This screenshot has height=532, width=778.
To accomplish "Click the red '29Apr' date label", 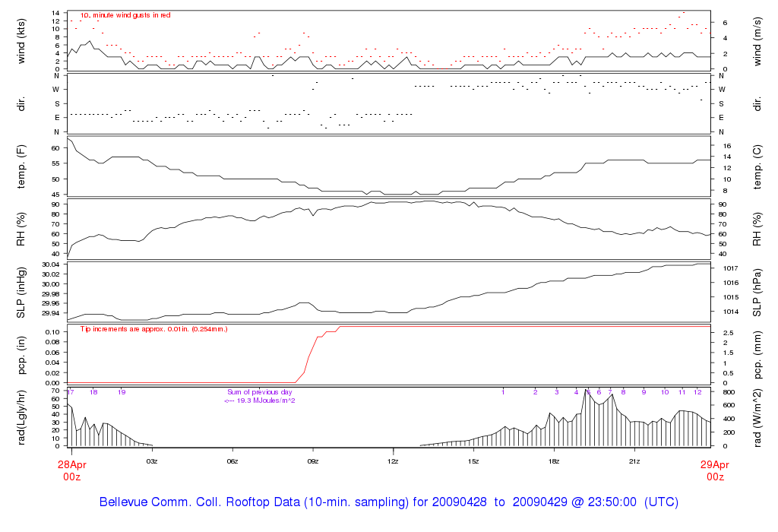I will [x=715, y=465].
